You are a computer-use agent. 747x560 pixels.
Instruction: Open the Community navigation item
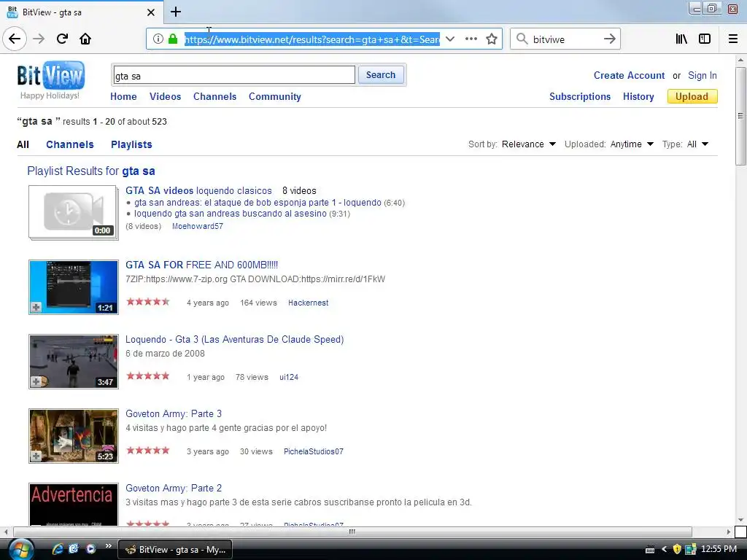point(275,96)
